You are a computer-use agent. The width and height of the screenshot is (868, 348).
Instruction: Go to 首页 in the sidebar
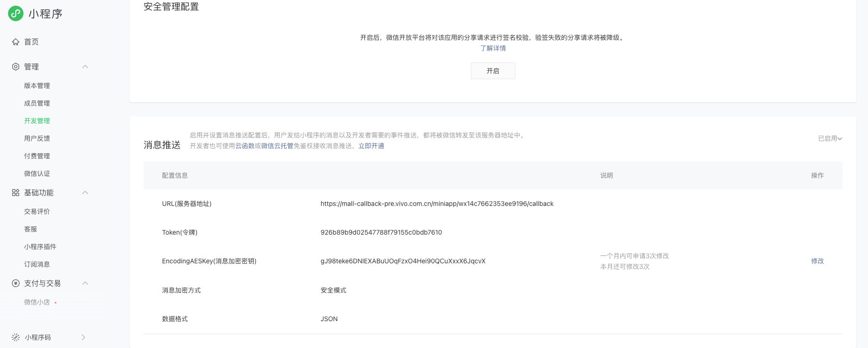click(x=31, y=42)
